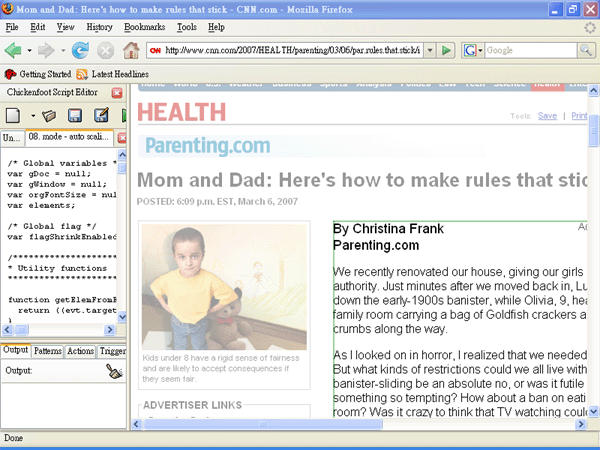Click the page scroll up arrow

click(593, 90)
